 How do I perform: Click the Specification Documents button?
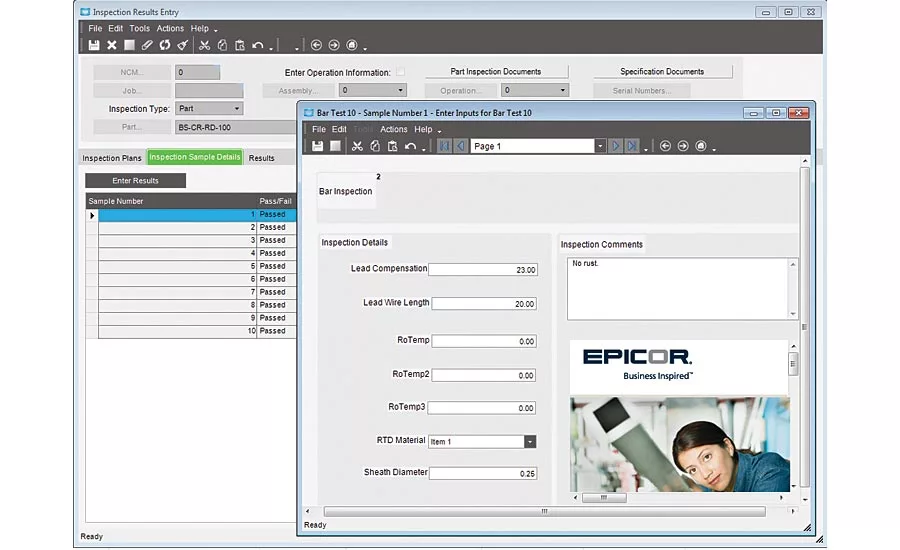click(662, 72)
